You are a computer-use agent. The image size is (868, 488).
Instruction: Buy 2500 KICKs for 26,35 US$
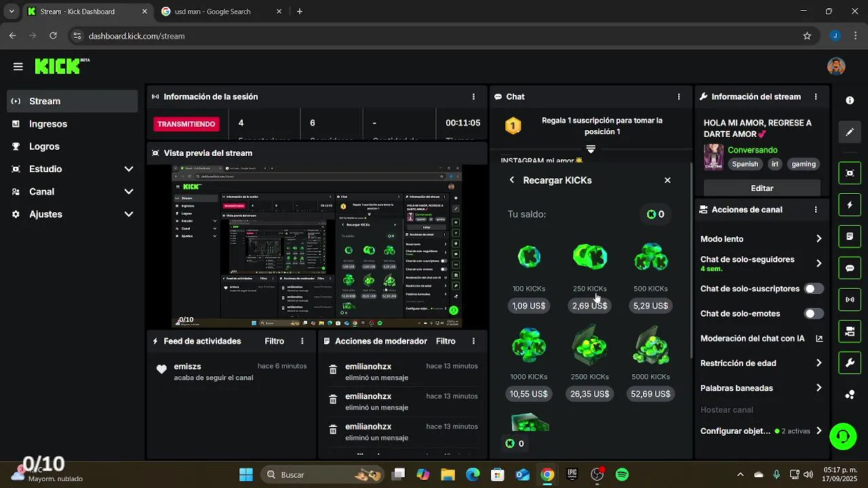(589, 394)
